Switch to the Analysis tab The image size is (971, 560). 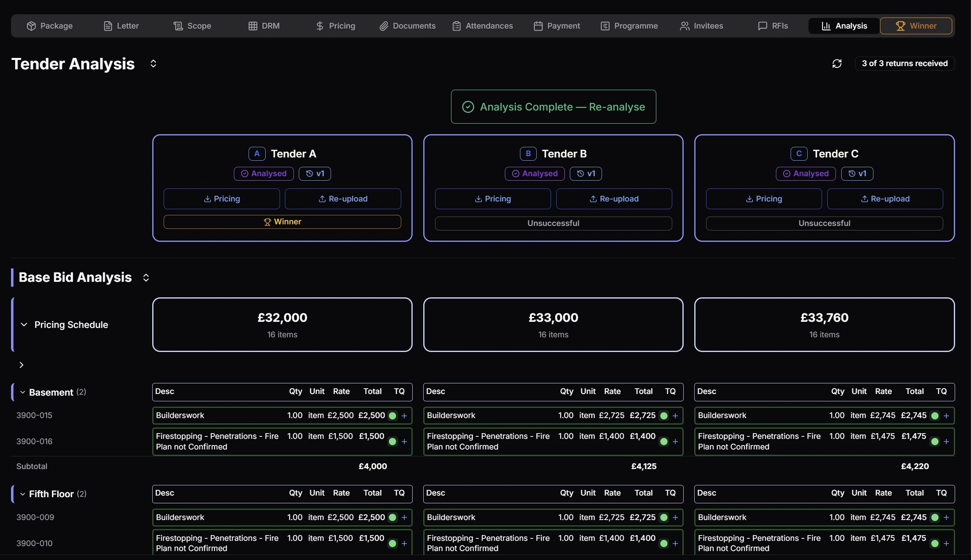pyautogui.click(x=843, y=26)
